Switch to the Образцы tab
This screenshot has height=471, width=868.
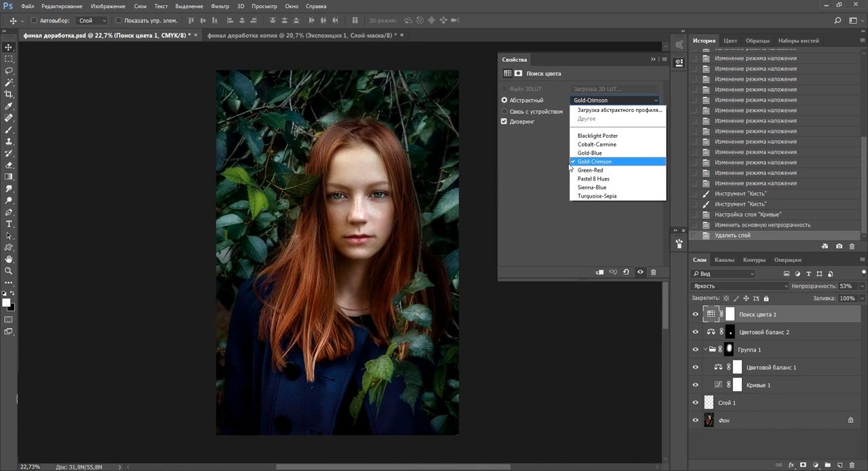pyautogui.click(x=757, y=41)
